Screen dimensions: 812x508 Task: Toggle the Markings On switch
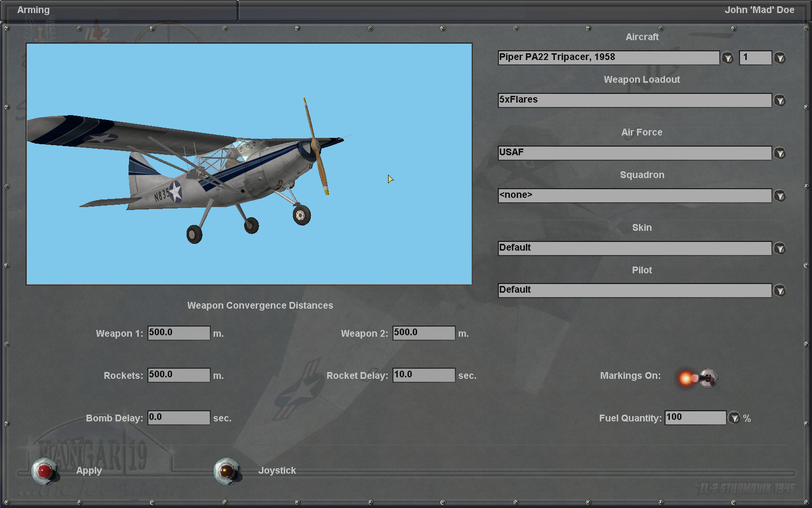698,378
